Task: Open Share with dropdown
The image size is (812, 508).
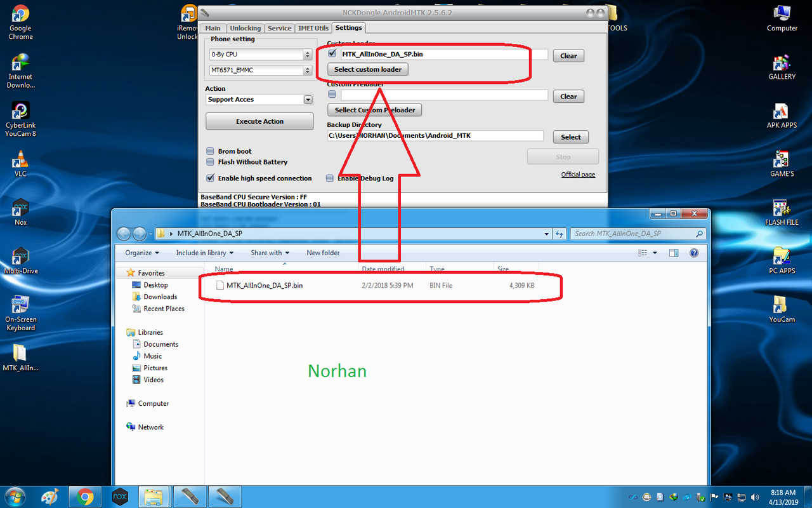Action: pyautogui.click(x=270, y=253)
